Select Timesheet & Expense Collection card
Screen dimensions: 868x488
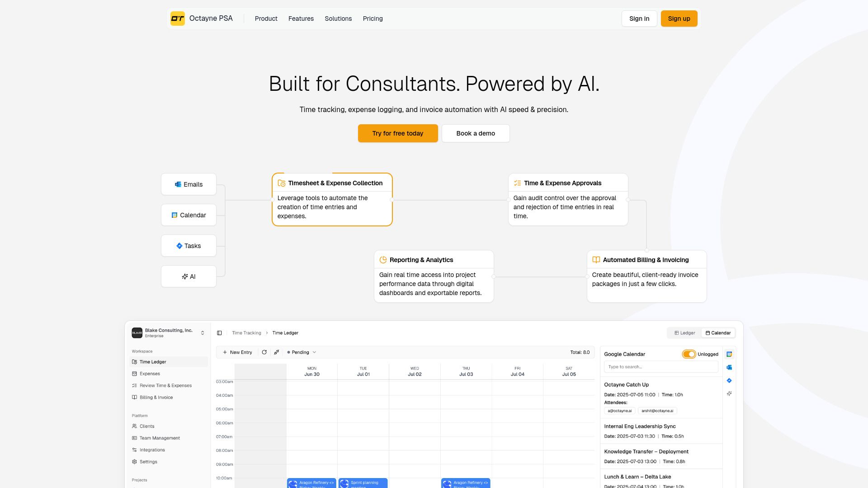[332, 199]
